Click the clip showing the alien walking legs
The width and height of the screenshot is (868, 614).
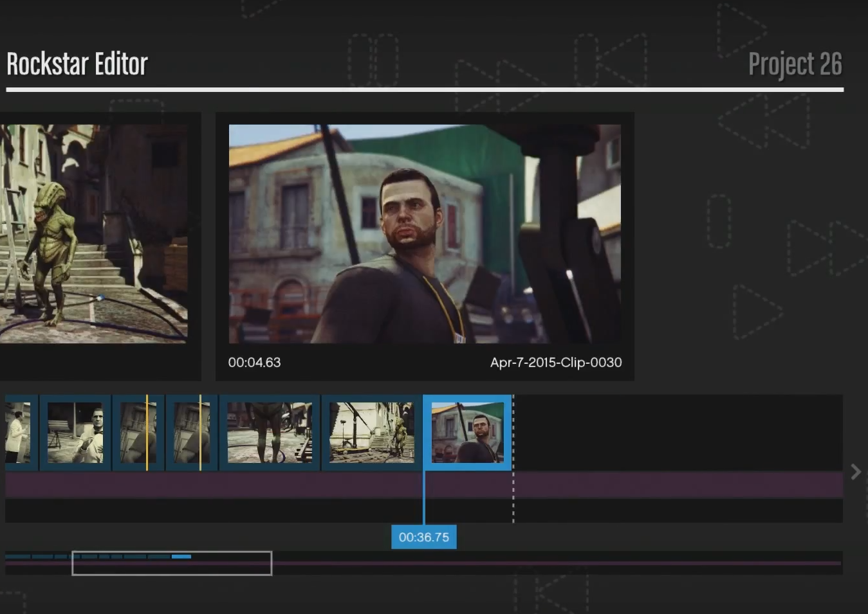tap(269, 432)
